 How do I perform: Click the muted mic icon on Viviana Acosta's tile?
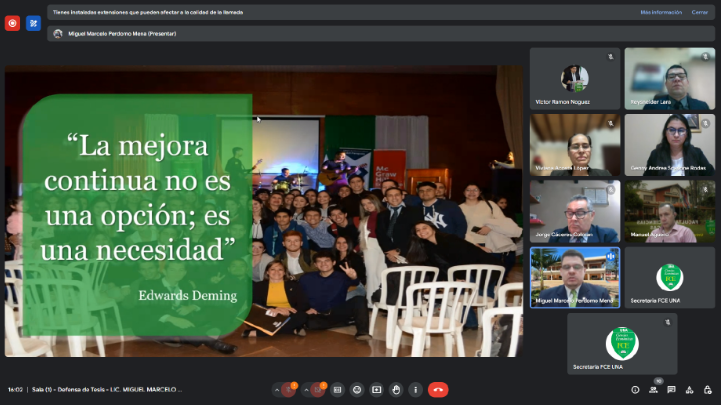[611, 123]
